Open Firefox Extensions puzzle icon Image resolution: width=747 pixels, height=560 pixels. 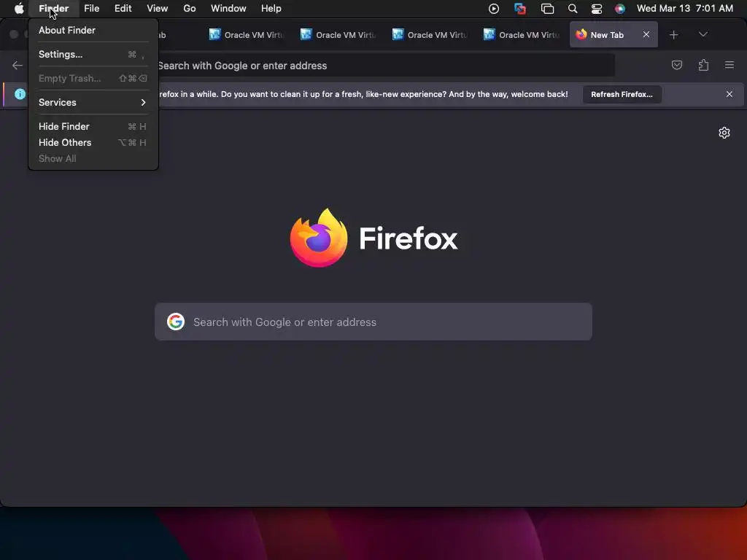click(703, 65)
